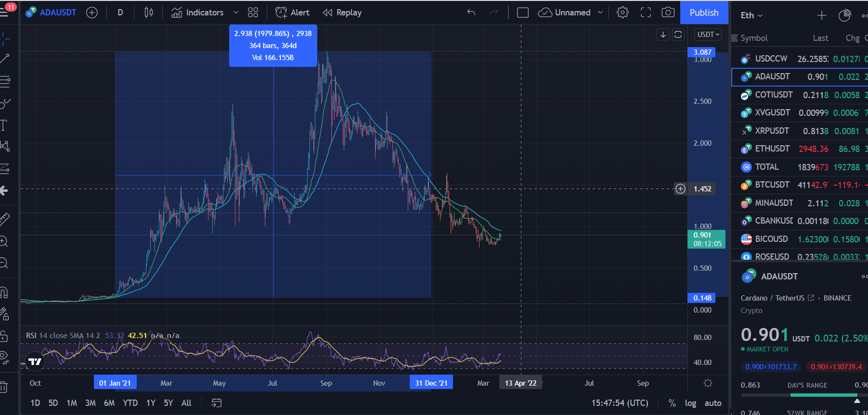Open the indicator templates grid icon

253,13
